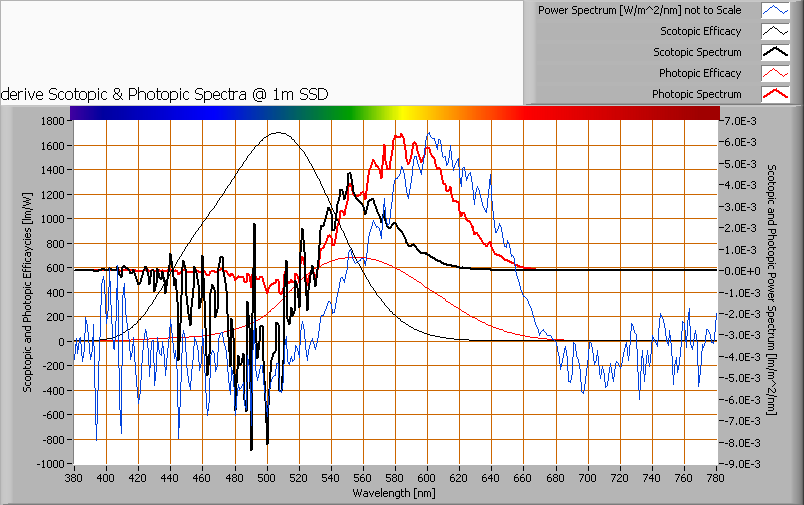Image resolution: width=804 pixels, height=505 pixels.
Task: Click the Photopic Efficacy legend text
Action: tap(700, 73)
